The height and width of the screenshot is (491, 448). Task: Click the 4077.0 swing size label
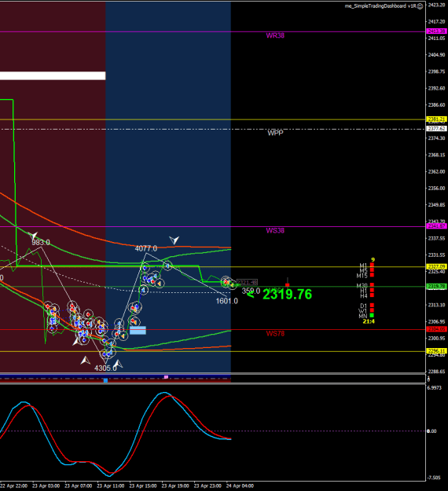(x=146, y=248)
